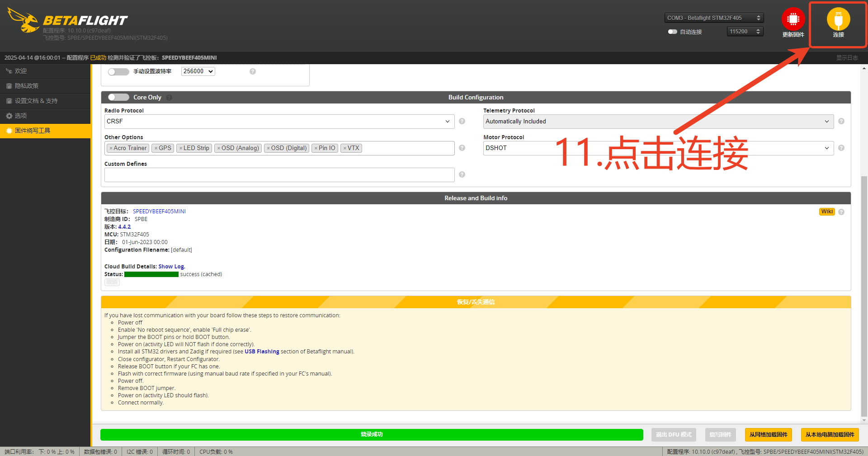Click help icon for Custom Defines
The width and height of the screenshot is (868, 456).
click(462, 174)
